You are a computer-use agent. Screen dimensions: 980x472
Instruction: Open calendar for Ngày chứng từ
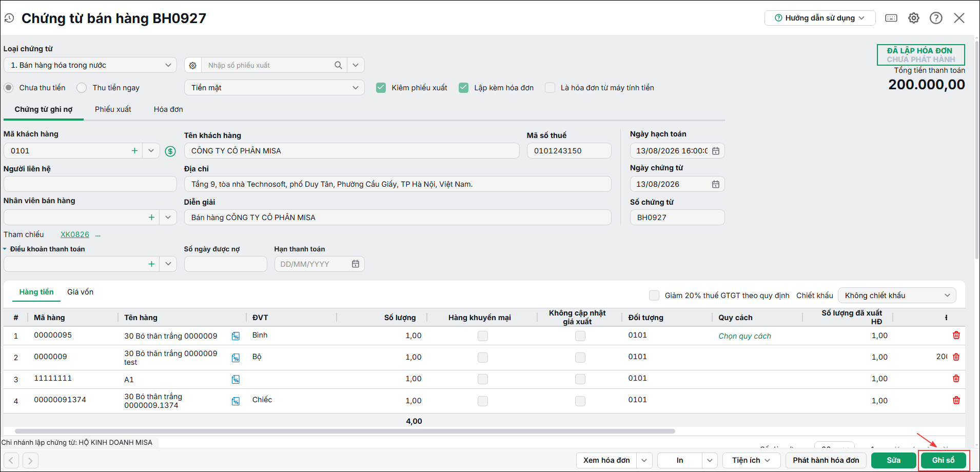pos(716,184)
